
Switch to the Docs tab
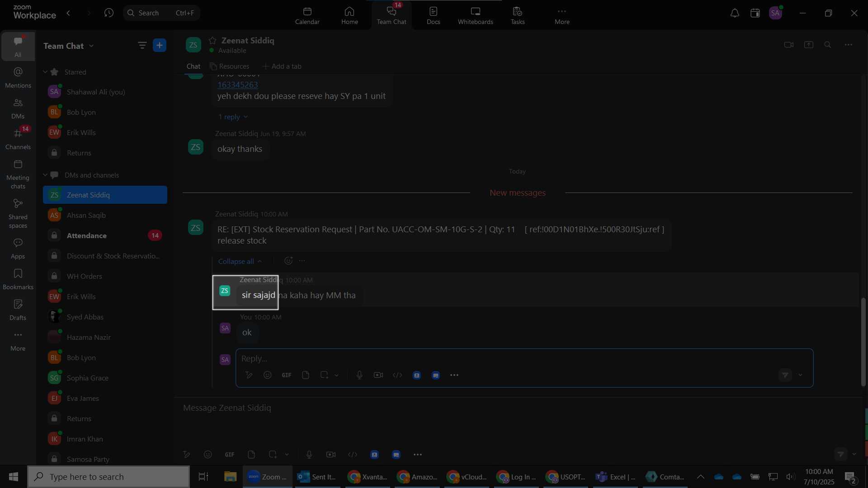pyautogui.click(x=433, y=15)
